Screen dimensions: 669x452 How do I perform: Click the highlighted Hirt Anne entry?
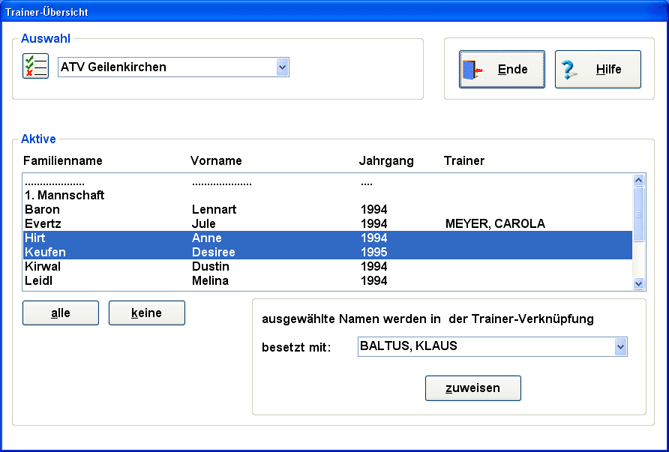(200, 239)
